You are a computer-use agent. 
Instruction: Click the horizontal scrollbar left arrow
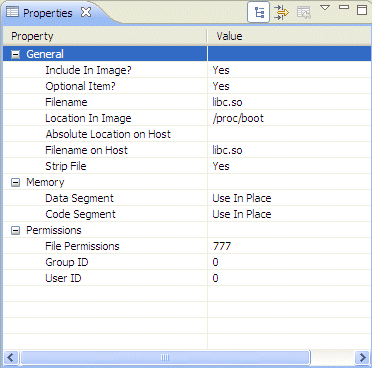[11, 358]
